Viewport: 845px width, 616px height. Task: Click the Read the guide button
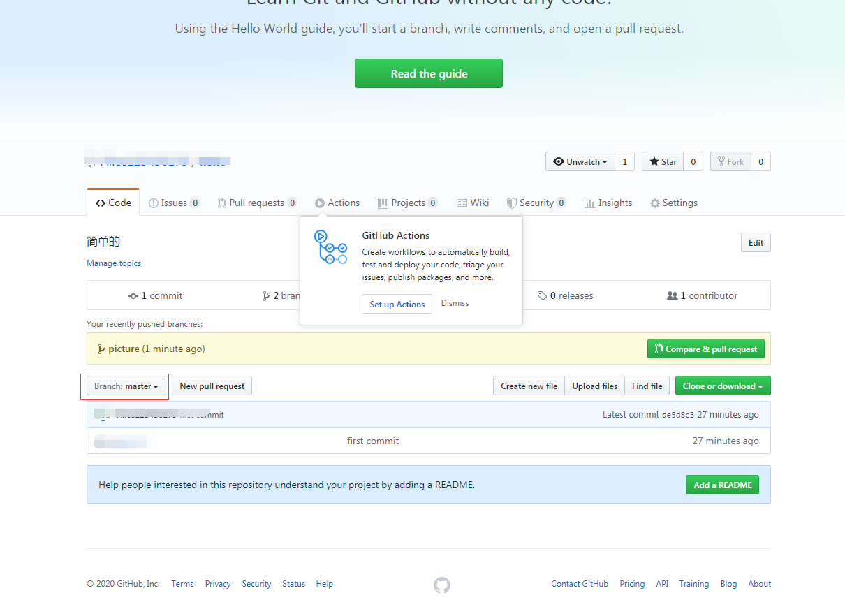point(429,73)
